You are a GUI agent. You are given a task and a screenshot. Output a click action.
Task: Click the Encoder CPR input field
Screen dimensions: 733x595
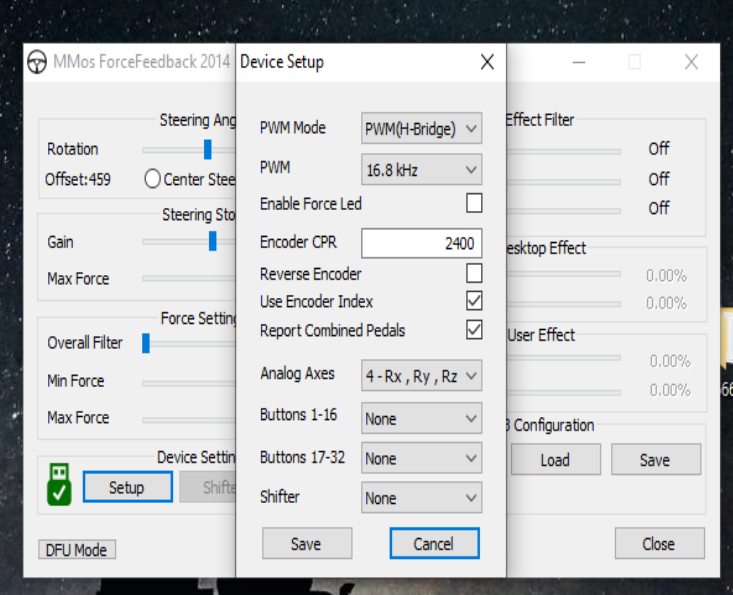(x=421, y=243)
